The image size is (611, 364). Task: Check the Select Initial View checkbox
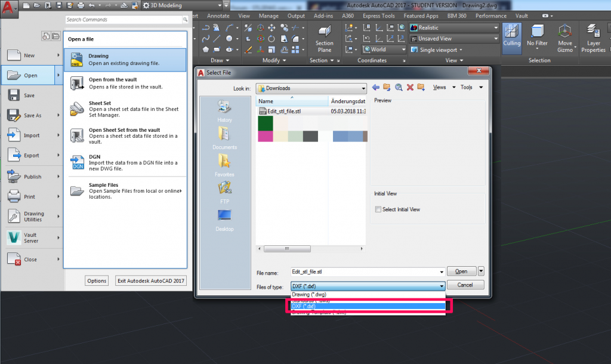pos(378,209)
